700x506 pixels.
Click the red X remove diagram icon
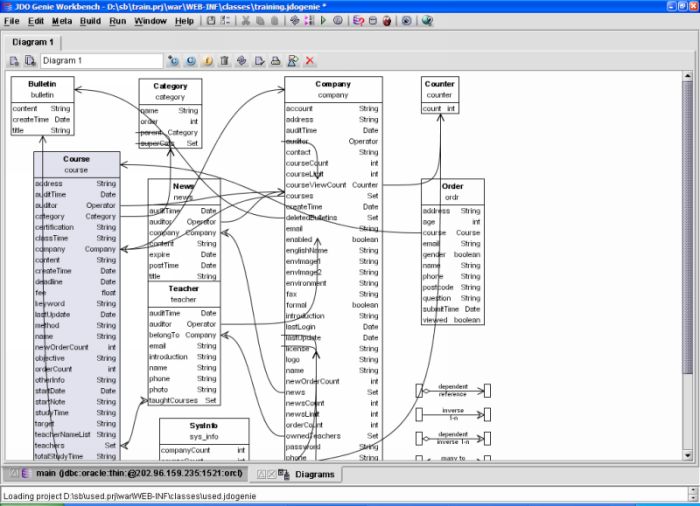pos(310,61)
